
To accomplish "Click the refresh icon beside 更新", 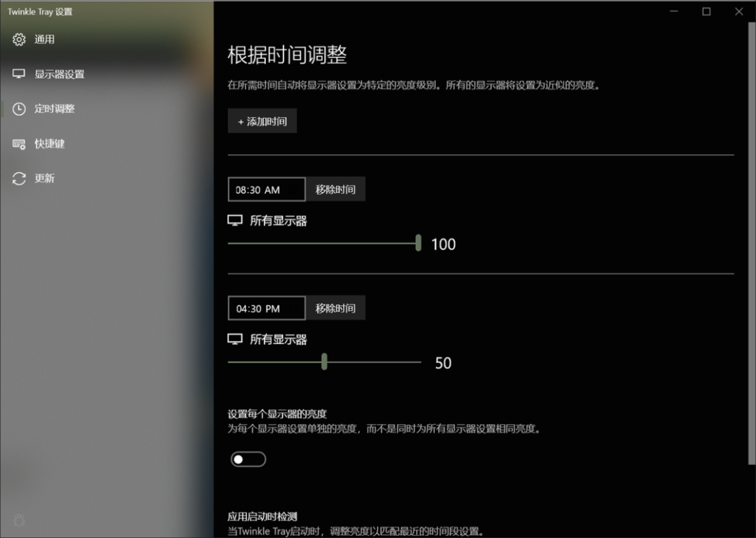I will click(19, 179).
